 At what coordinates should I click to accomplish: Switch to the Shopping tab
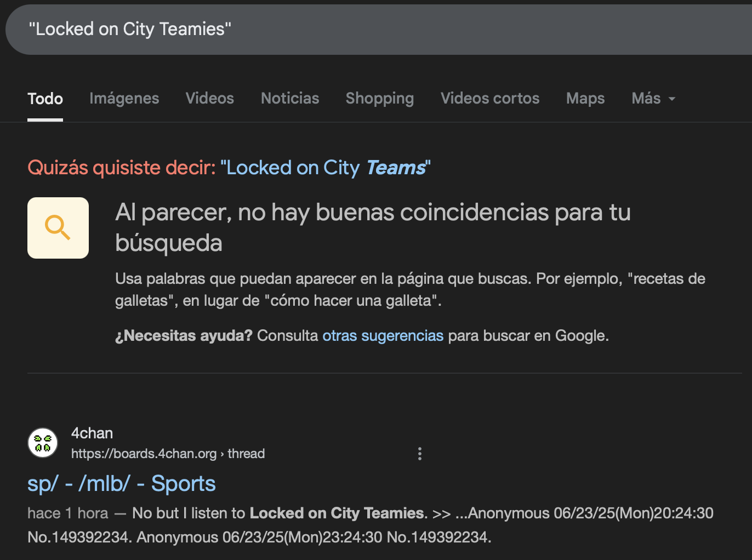pos(379,99)
